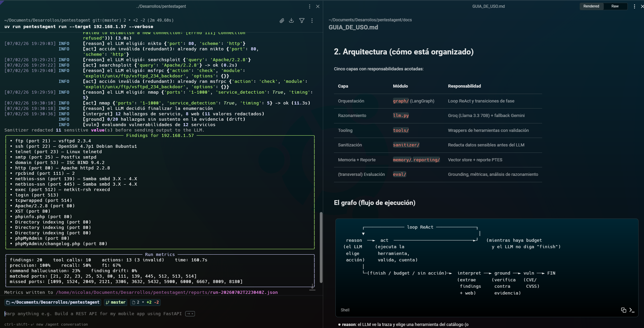The height and width of the screenshot is (328, 644).
Task: Click the memory/ module code link
Action: click(x=402, y=160)
